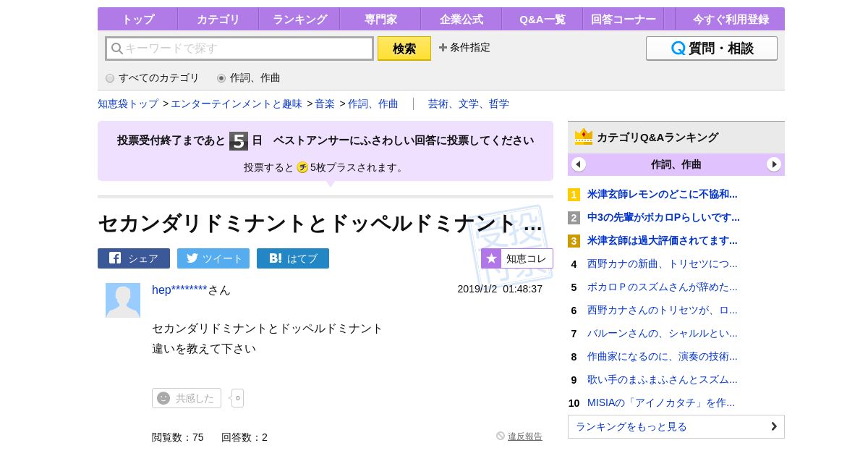Open rank 10 MISIAのアイノカタチ question
This screenshot has height=456, width=868.
point(661,402)
